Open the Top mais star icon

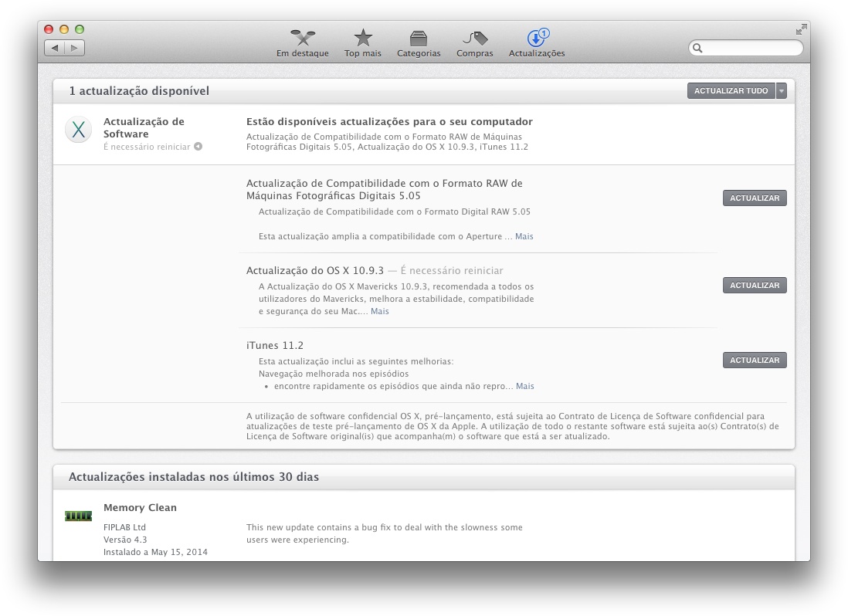[x=363, y=38]
